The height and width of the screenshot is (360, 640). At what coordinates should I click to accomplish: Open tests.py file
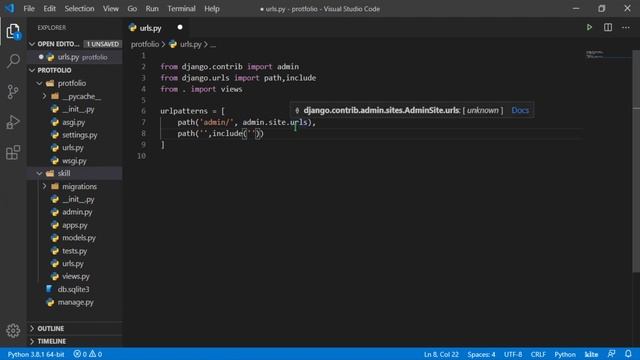pyautogui.click(x=75, y=251)
